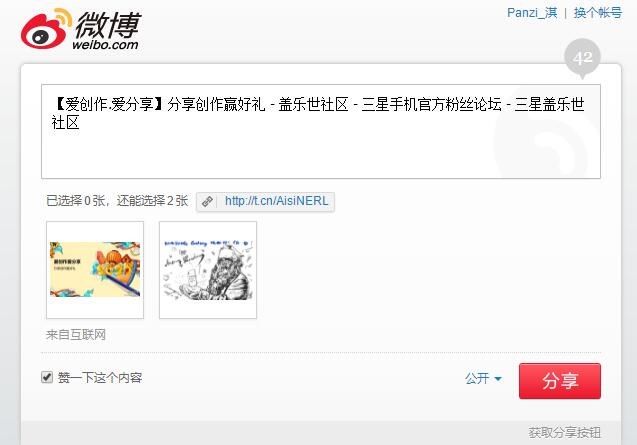
Task: Switch account via 换个帐号
Action: tap(598, 13)
